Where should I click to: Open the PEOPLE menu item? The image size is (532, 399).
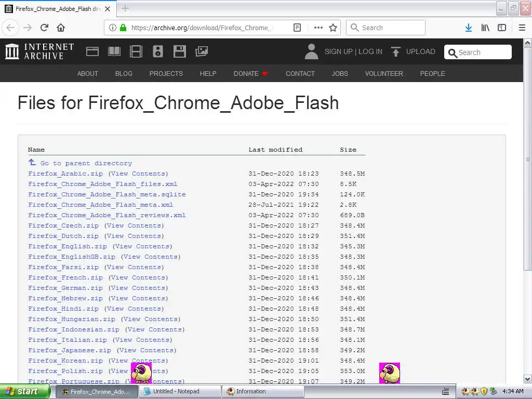click(x=432, y=73)
